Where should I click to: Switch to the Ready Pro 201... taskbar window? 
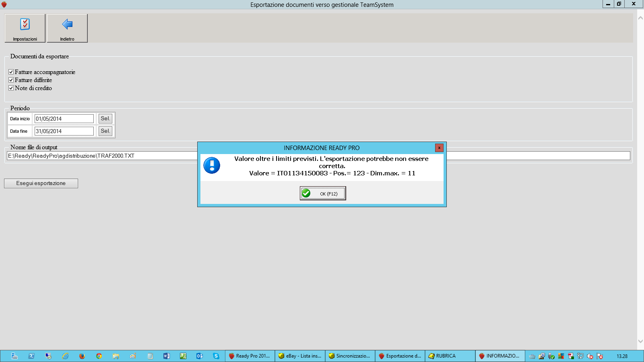(x=250, y=356)
